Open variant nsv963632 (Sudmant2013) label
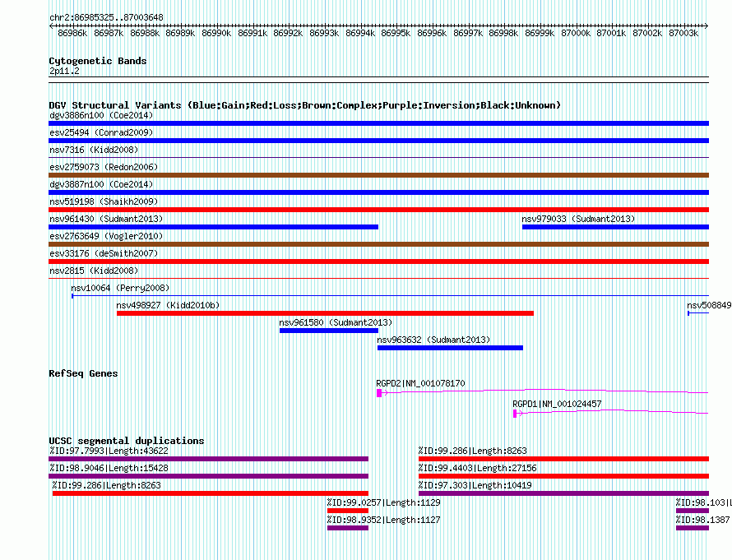Image resolution: width=732 pixels, height=560 pixels. [433, 340]
